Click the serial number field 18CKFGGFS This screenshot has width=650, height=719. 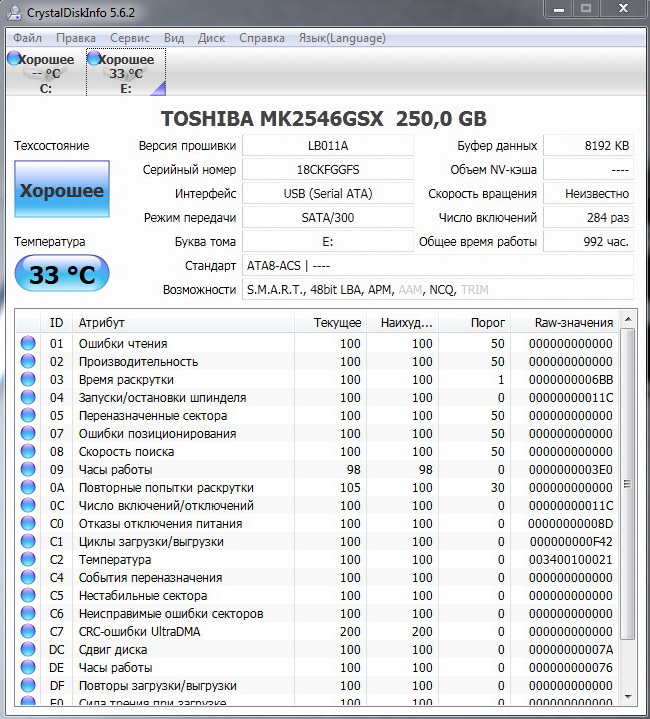pos(327,170)
